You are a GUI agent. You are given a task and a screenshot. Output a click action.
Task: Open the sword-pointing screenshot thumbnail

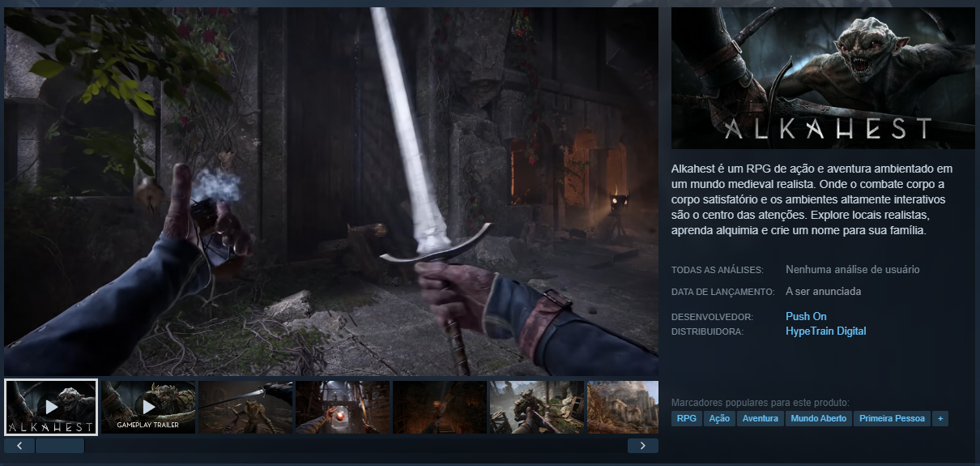point(245,407)
